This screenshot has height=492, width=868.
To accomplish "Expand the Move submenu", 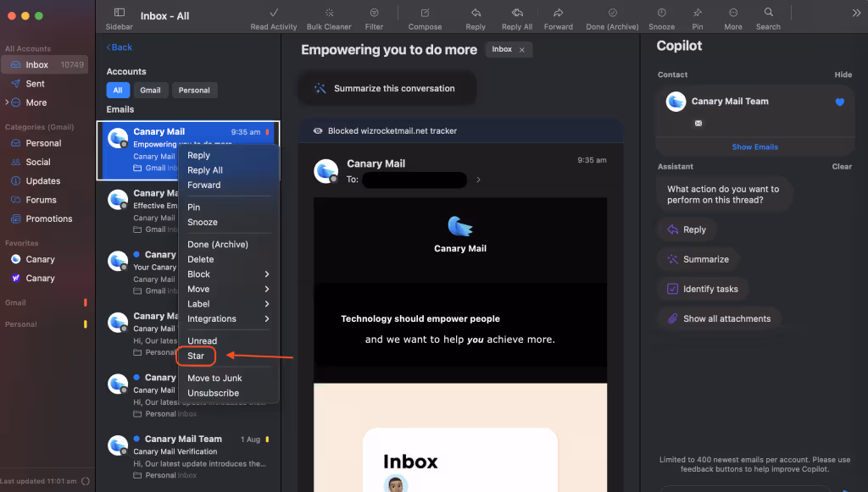I will [229, 289].
